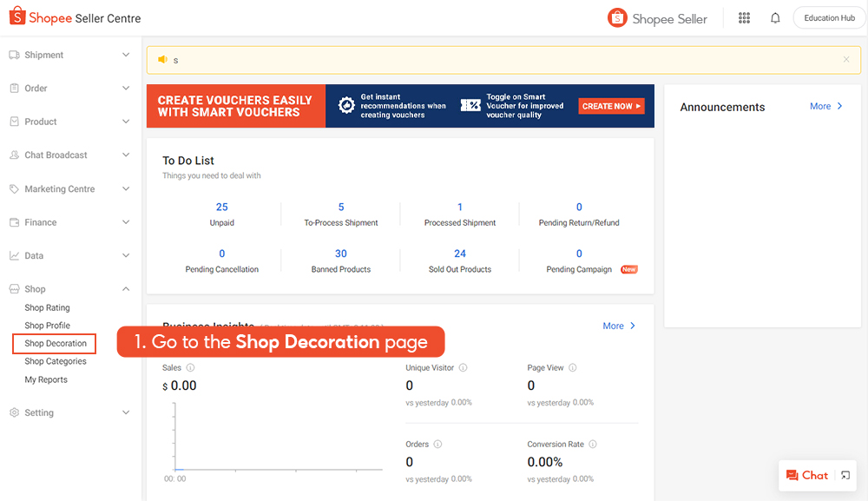Viewport: 868px width, 501px height.
Task: Click the Finance wallet icon in the sidebar
Action: (15, 222)
